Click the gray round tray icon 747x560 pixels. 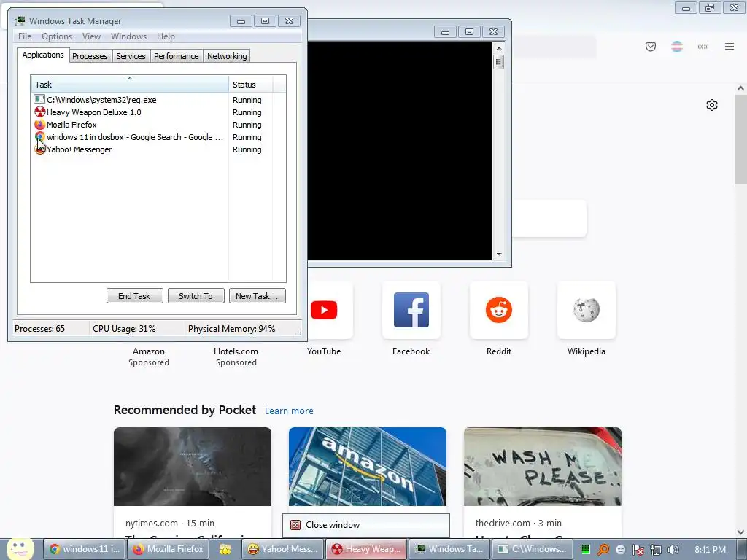click(620, 550)
